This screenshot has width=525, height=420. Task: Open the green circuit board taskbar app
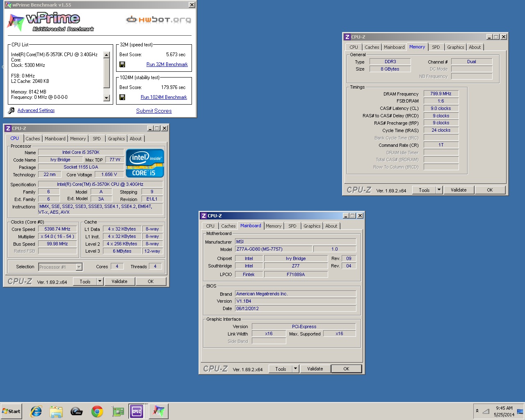click(x=118, y=411)
